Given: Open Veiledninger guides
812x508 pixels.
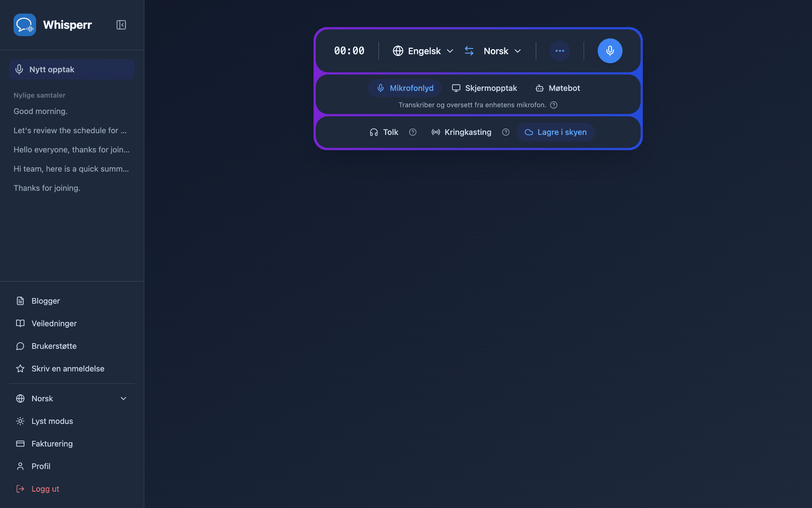Looking at the screenshot, I should [x=72, y=324].
